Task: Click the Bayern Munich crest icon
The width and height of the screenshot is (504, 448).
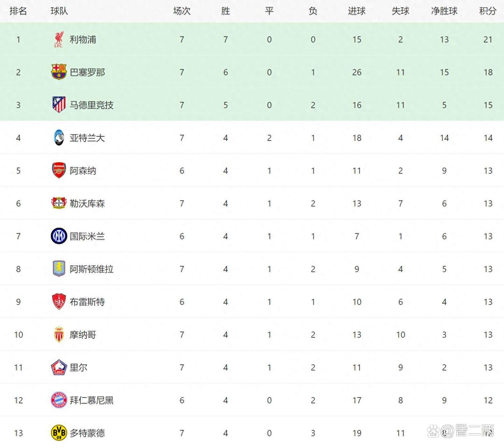Action: tap(59, 400)
